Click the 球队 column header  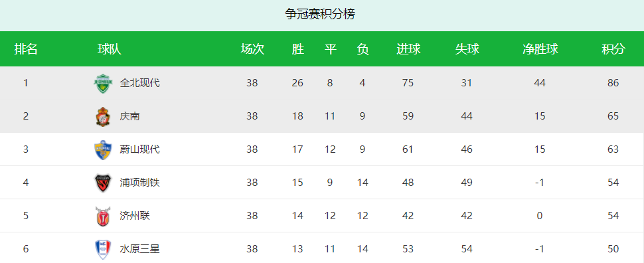[110, 49]
